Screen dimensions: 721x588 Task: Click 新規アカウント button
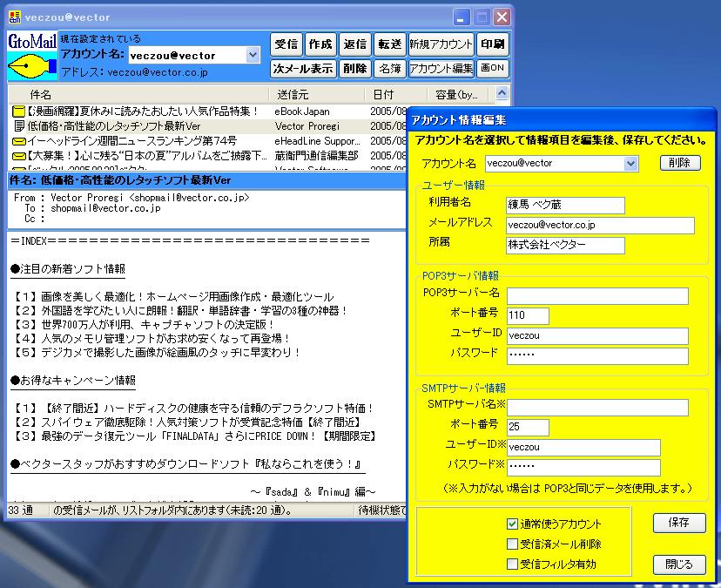441,44
